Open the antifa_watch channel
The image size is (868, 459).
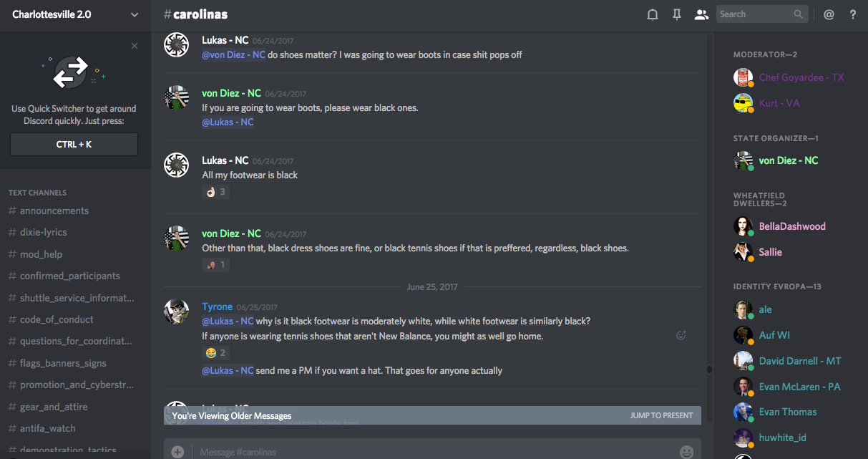(47, 428)
